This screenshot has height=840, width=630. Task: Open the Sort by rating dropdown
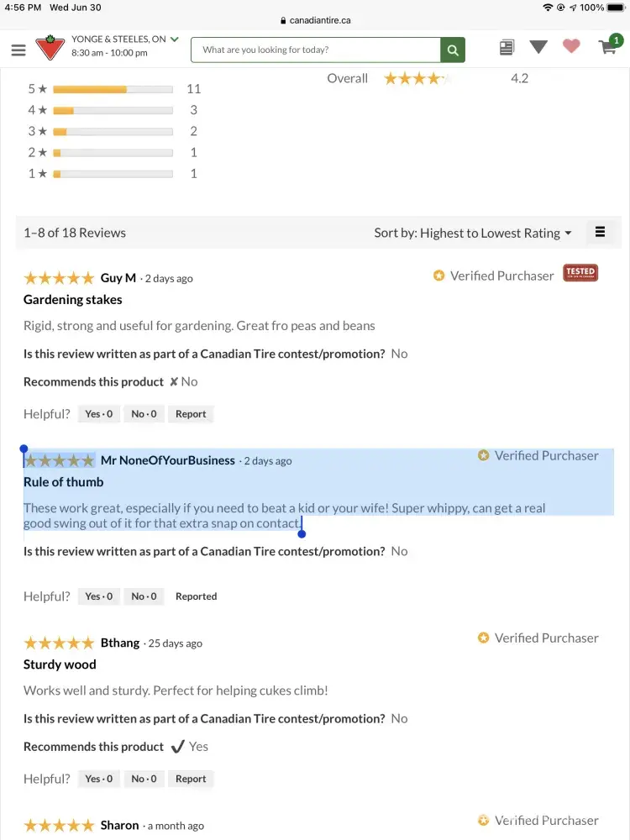[472, 233]
